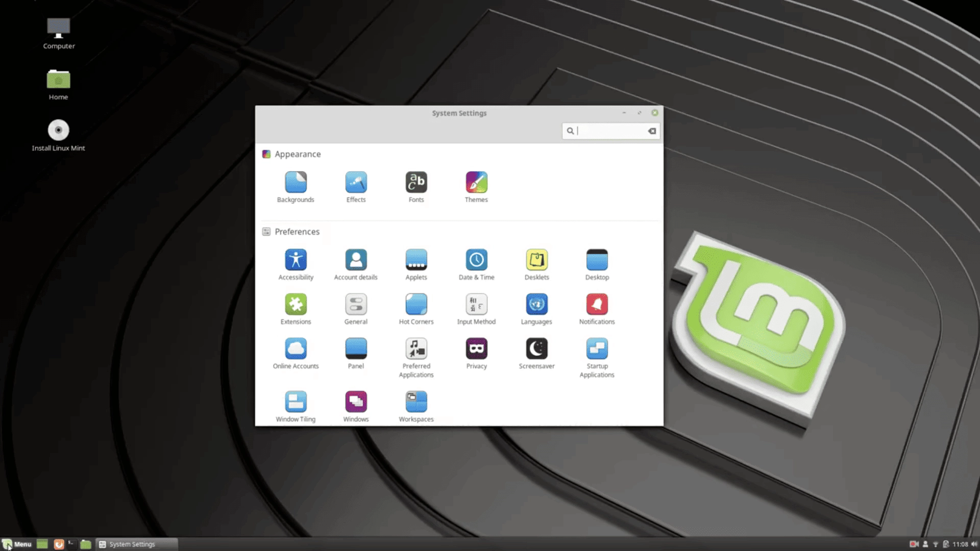The image size is (980, 551).
Task: Open Date & Time settings
Action: 476,265
